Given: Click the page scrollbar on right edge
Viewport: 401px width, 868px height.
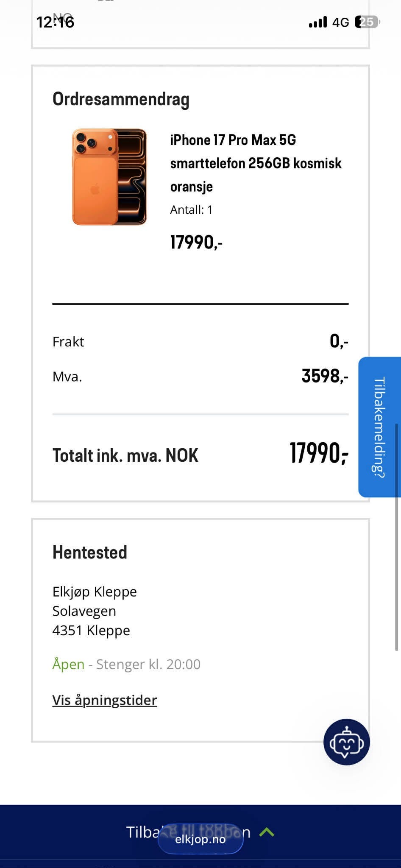Looking at the screenshot, I should point(396,536).
